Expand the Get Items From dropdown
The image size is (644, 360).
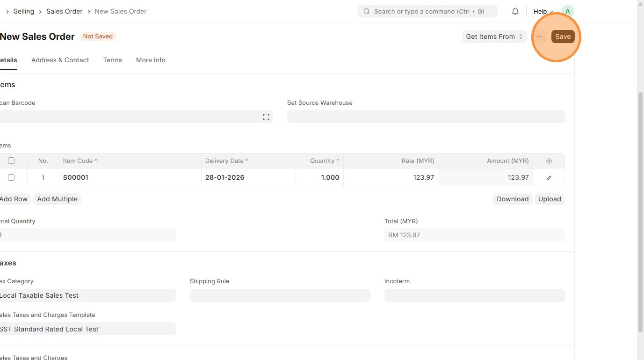494,37
